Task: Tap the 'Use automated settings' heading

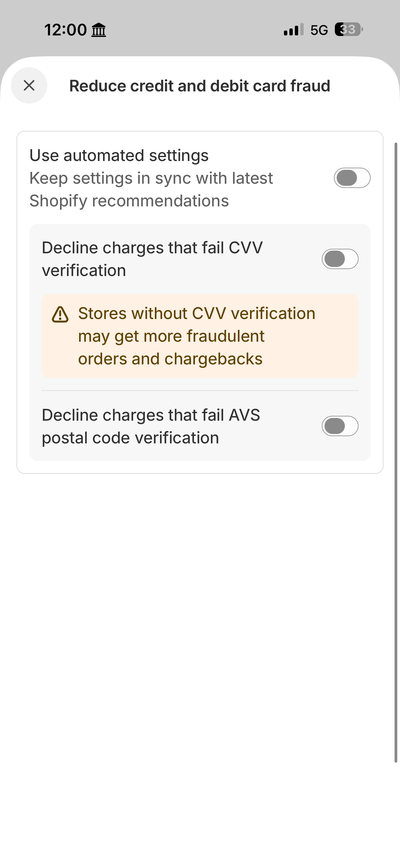Action: [119, 156]
